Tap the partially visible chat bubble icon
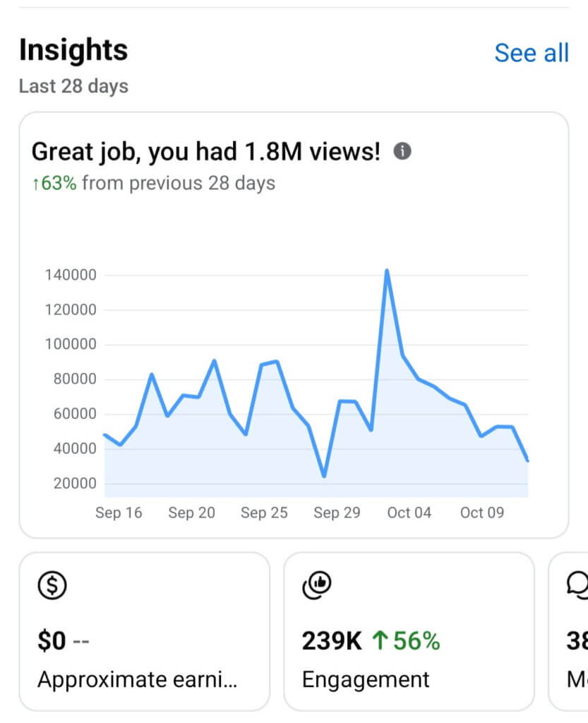This screenshot has height=723, width=588. point(577,583)
